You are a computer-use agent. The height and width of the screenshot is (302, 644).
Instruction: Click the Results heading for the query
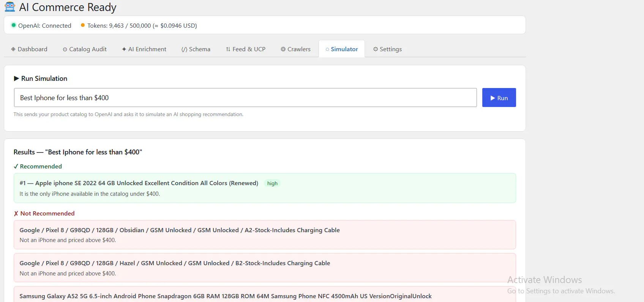(78, 152)
